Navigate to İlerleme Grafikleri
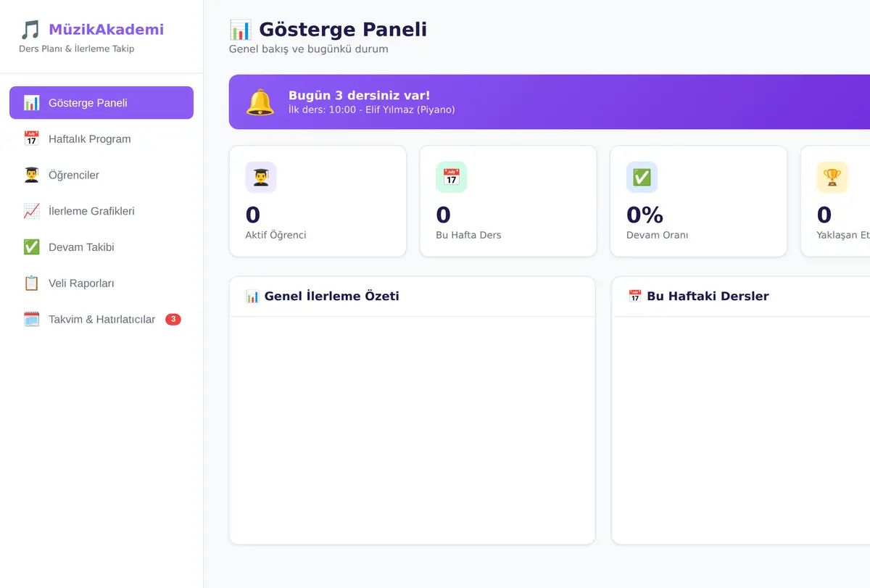870x588 pixels. [x=101, y=211]
